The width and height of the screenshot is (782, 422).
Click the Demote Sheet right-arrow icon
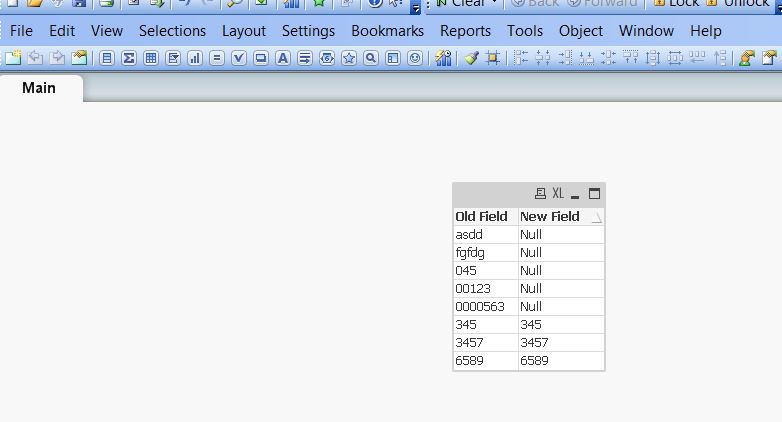click(x=57, y=58)
